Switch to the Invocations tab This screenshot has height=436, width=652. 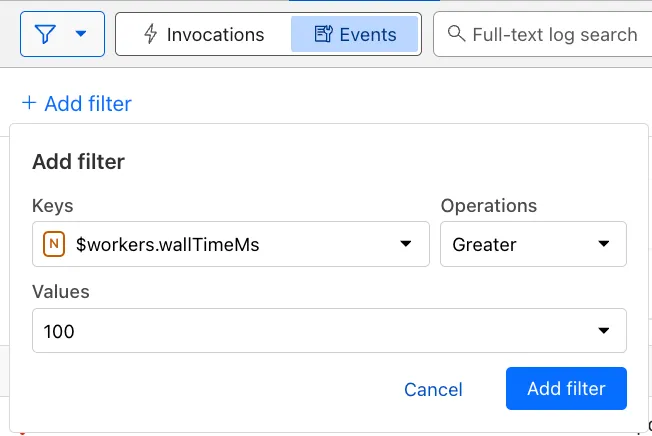click(x=215, y=35)
